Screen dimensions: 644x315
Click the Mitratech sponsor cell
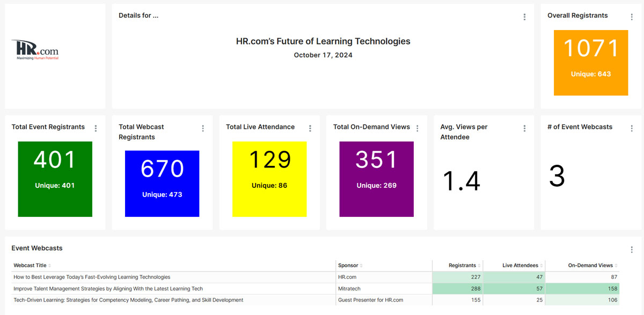(384, 288)
